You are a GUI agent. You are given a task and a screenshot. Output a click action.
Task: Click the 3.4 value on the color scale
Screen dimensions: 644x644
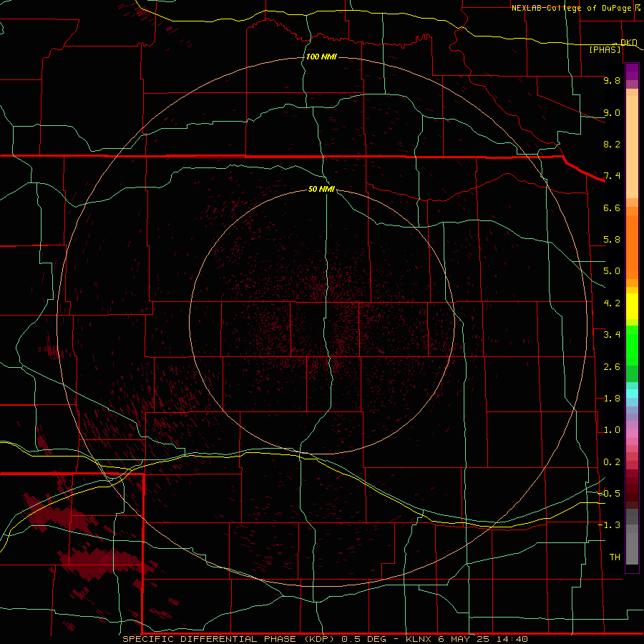coord(612,335)
